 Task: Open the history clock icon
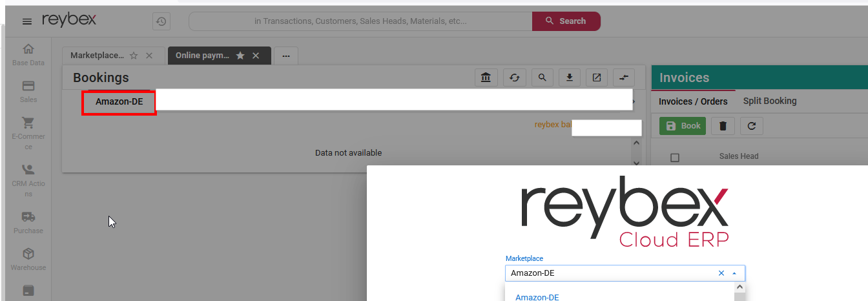click(161, 21)
